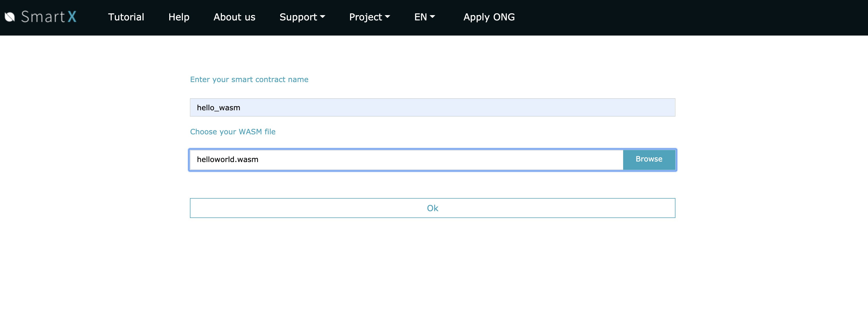Open the Help page
The image size is (868, 311).
tap(179, 17)
